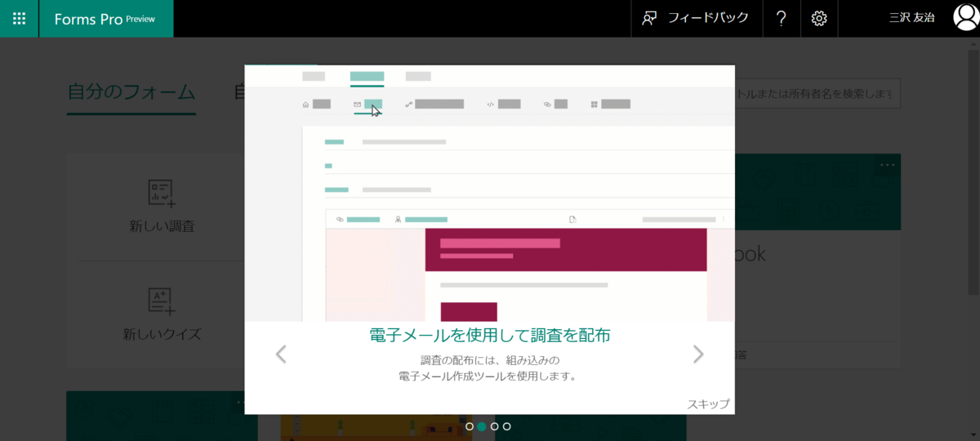The image size is (980, 441).
Task: Go to previous slide with left arrow
Action: click(281, 354)
